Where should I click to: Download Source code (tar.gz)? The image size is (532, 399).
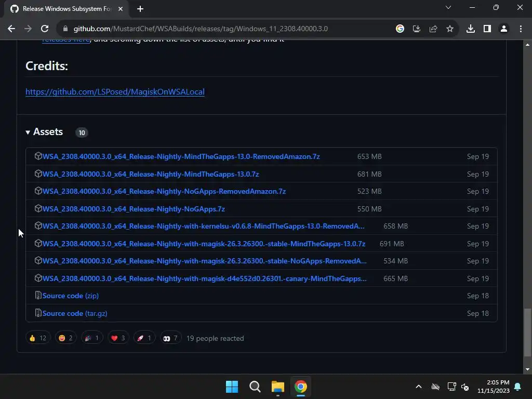(75, 313)
